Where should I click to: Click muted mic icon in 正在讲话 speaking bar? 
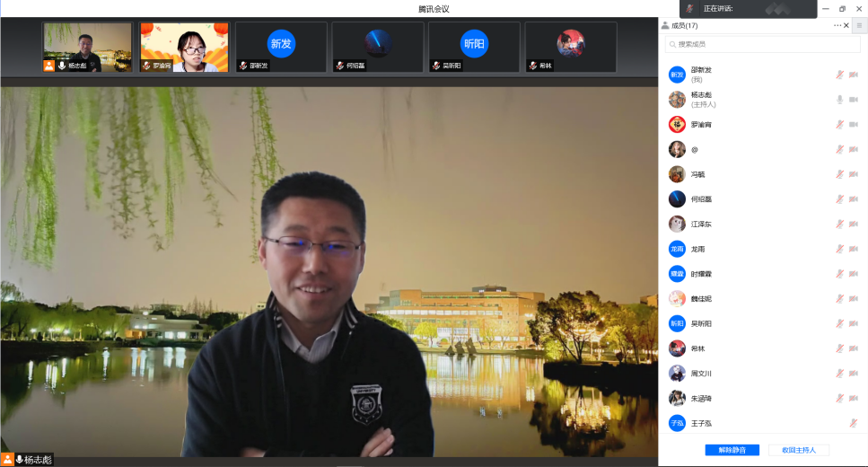click(690, 9)
